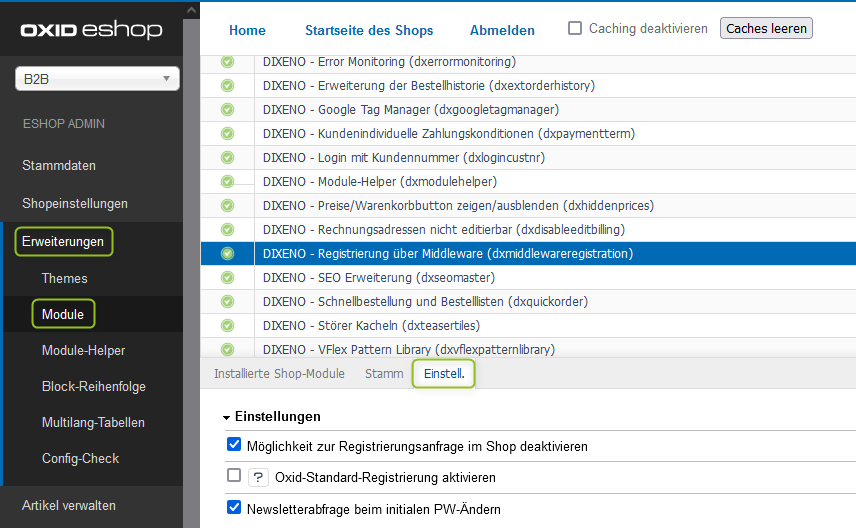The image size is (856, 528).
Task: Open Startseite des Shops link
Action: point(369,30)
